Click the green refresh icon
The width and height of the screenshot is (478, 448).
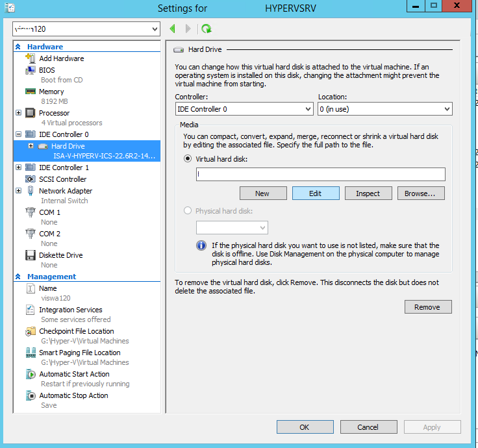coord(207,29)
